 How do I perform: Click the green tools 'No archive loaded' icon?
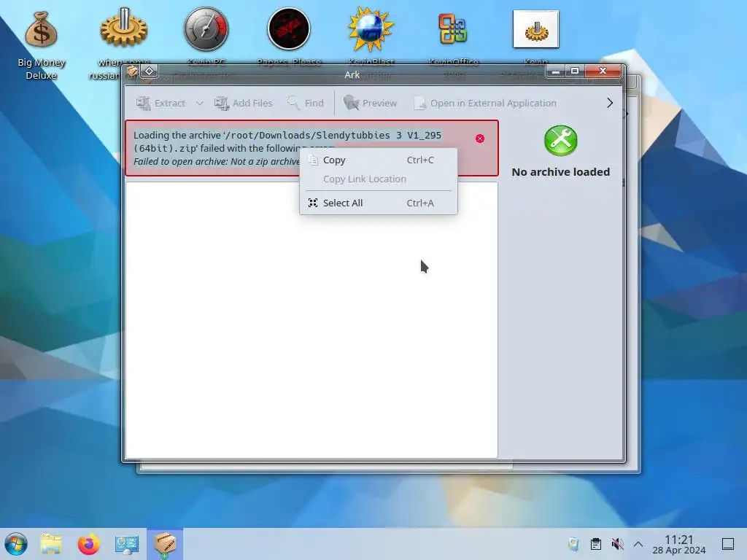click(x=561, y=141)
